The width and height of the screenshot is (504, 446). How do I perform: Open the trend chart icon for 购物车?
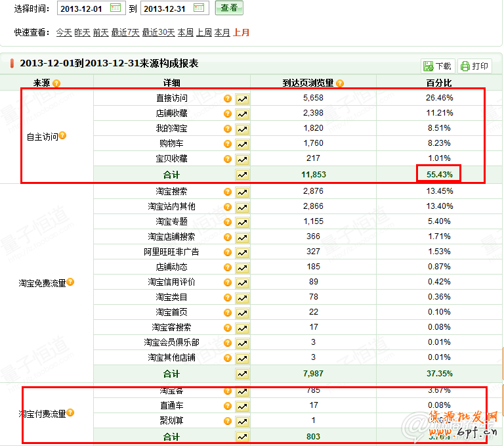coord(243,144)
